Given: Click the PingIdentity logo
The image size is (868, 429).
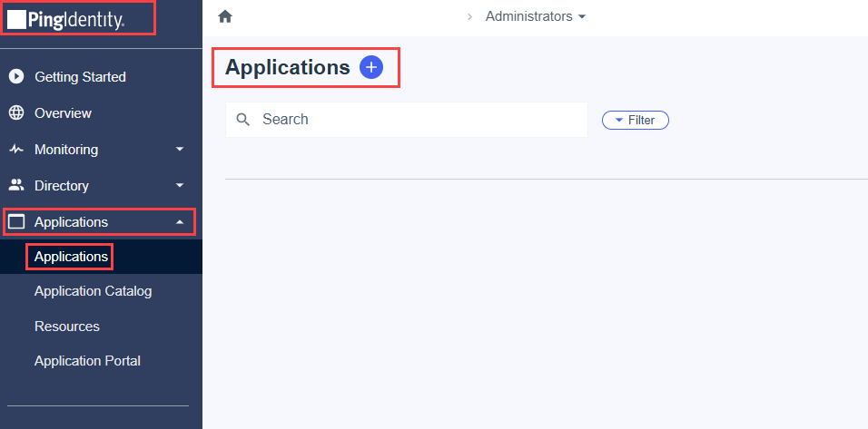Looking at the screenshot, I should pyautogui.click(x=65, y=20).
